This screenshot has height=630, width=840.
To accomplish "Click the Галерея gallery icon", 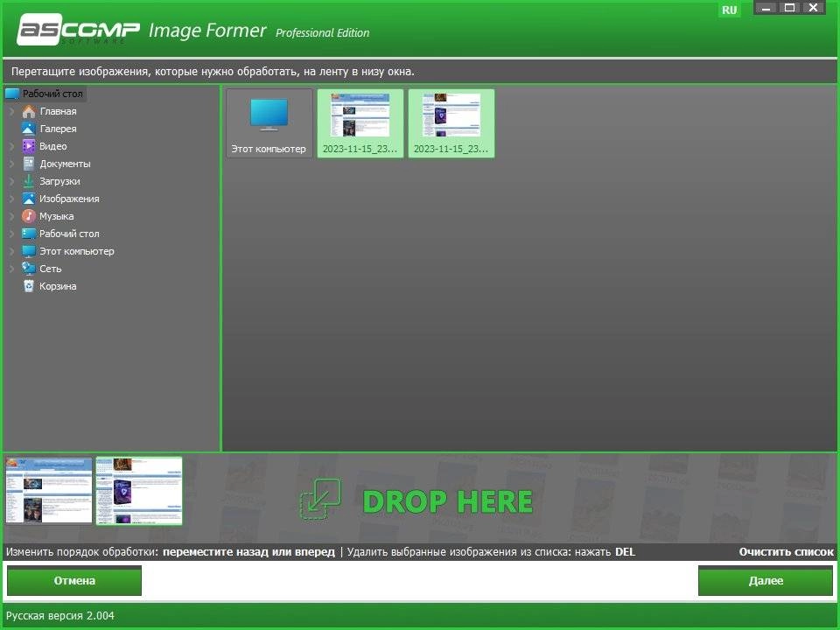I will point(29,129).
